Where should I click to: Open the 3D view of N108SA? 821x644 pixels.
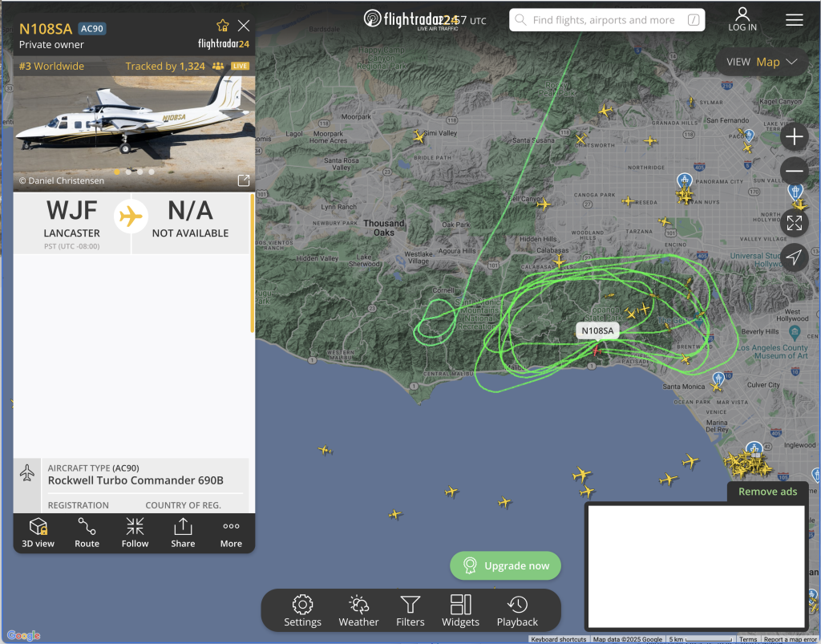point(38,533)
